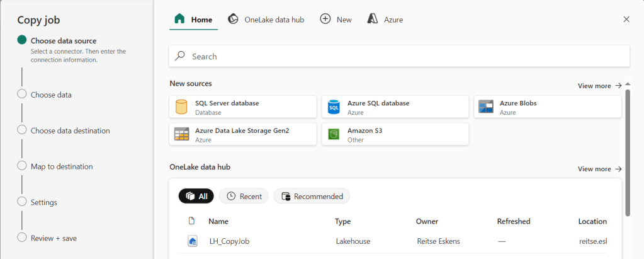The height and width of the screenshot is (259, 644).
Task: Pick the Azure Data Lake Storage Gen2 icon
Action: [182, 134]
